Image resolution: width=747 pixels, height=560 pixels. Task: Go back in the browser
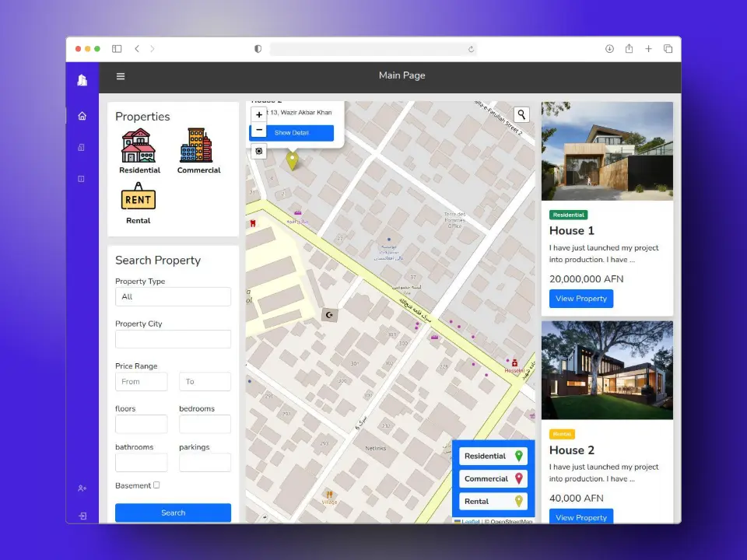tap(137, 48)
